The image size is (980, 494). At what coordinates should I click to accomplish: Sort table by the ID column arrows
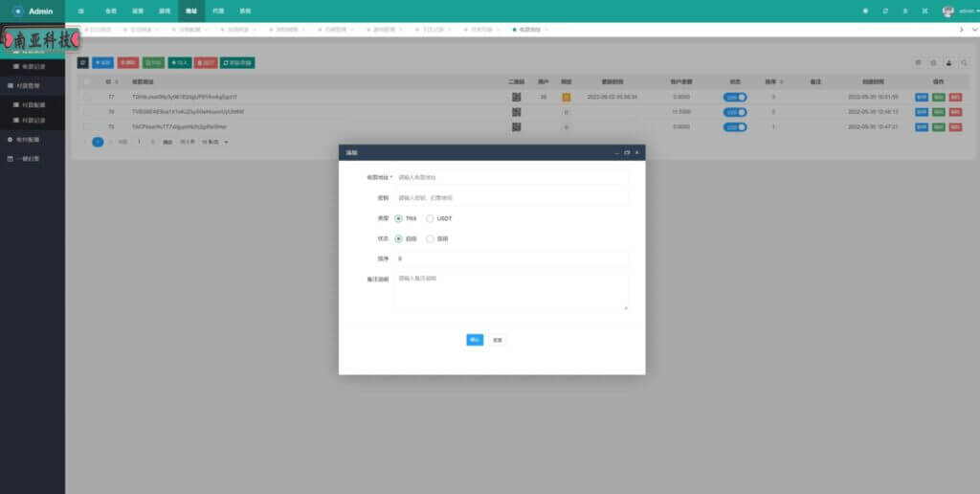(x=117, y=82)
